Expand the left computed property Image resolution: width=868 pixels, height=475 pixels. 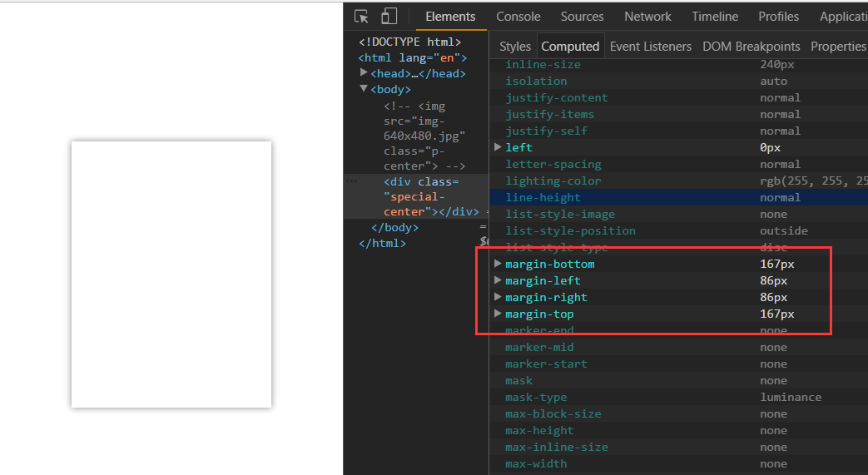pyautogui.click(x=498, y=147)
